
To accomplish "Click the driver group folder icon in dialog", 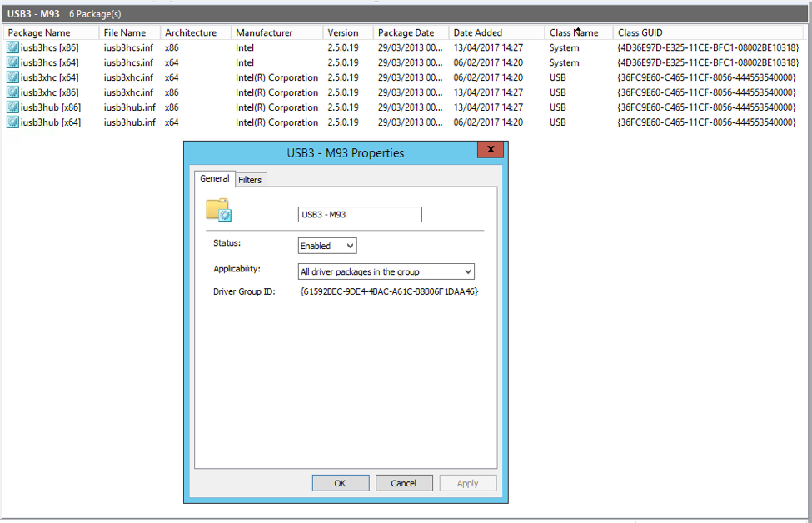I will click(x=218, y=210).
